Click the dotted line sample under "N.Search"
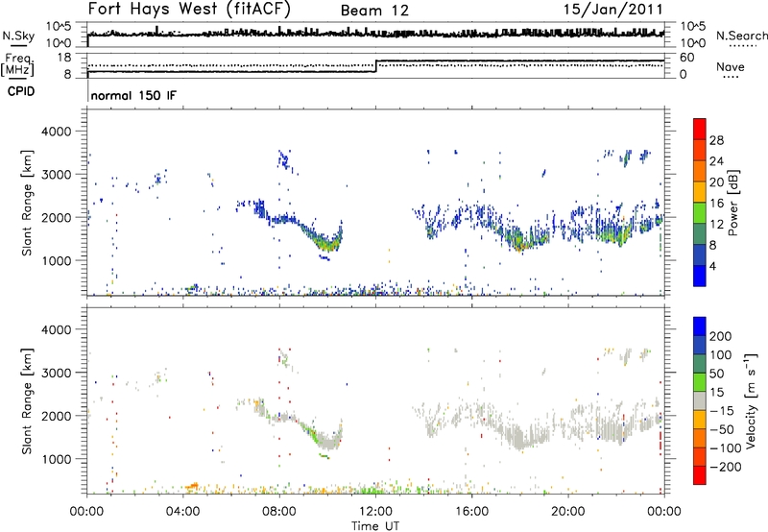The width and height of the screenshot is (768, 532). point(743,46)
